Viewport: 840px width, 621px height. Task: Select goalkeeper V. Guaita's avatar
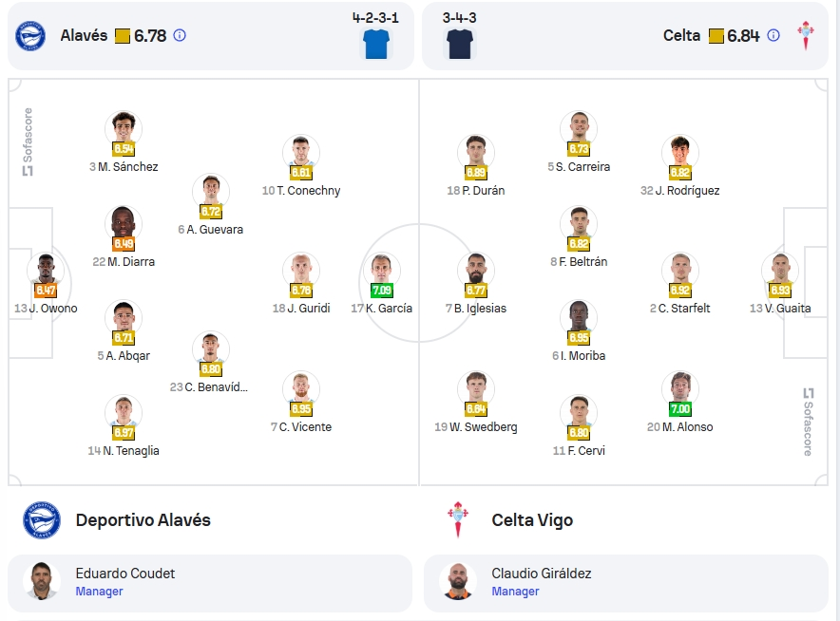point(780,270)
